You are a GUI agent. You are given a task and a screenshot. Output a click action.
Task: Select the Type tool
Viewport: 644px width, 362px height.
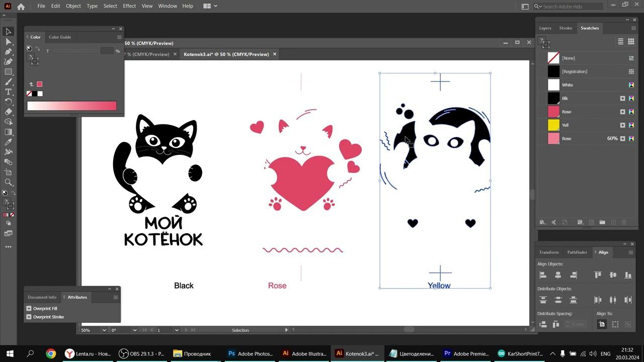[9, 92]
